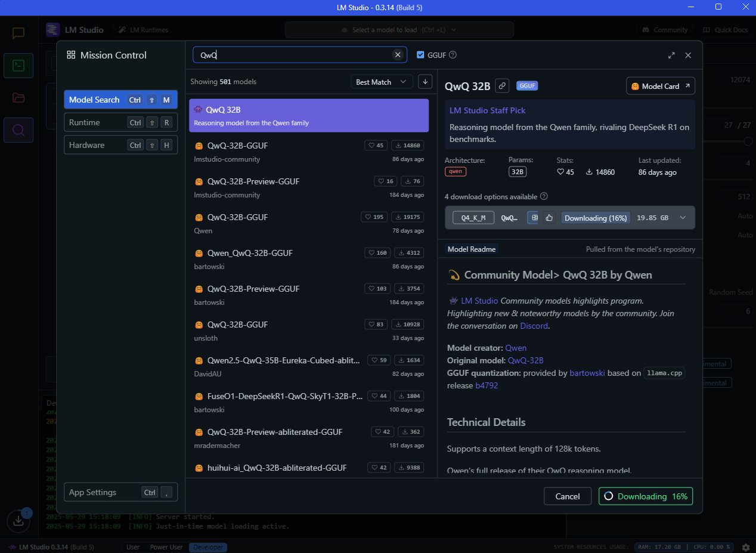Uncheck the GGUF checkbox
This screenshot has width=756, height=553.
(x=420, y=55)
